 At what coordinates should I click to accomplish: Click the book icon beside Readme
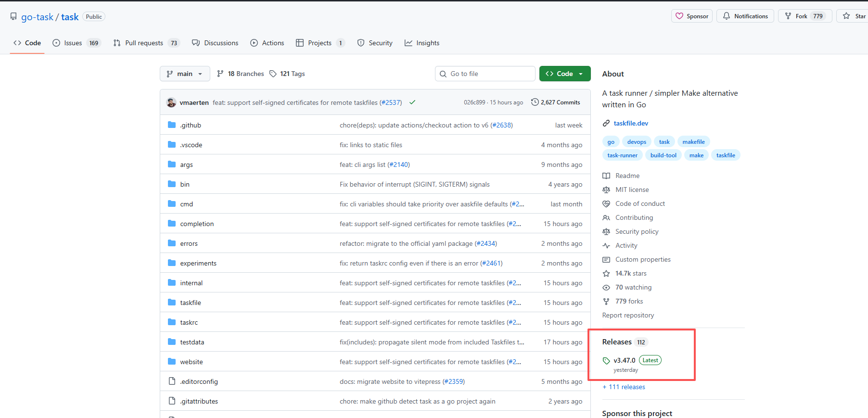coord(606,176)
